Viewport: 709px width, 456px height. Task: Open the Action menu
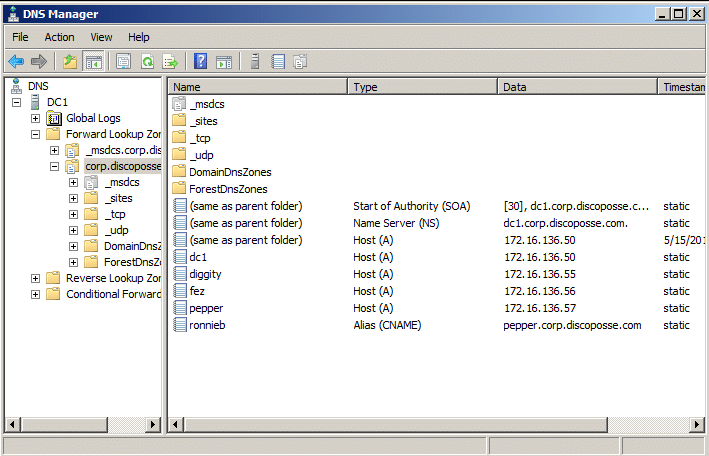click(x=59, y=37)
